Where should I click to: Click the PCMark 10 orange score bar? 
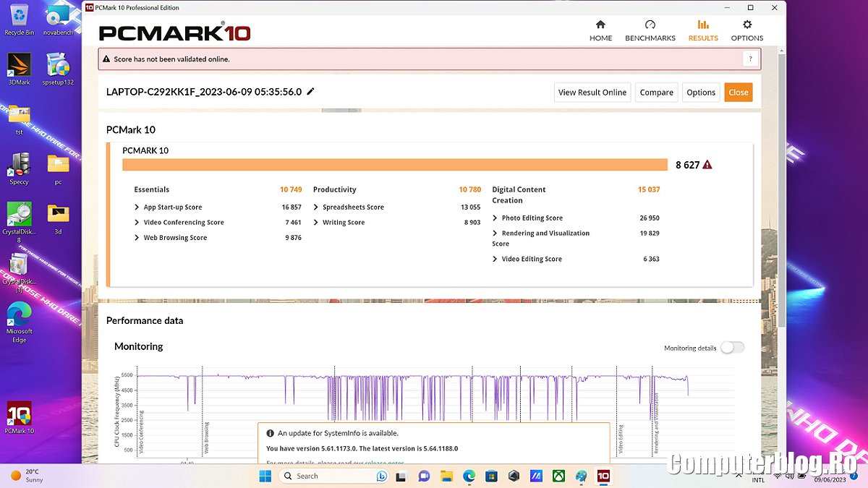pos(394,165)
